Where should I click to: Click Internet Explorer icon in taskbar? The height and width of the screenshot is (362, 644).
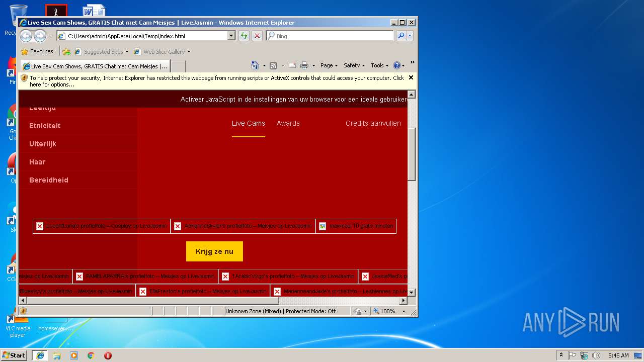[40, 355]
